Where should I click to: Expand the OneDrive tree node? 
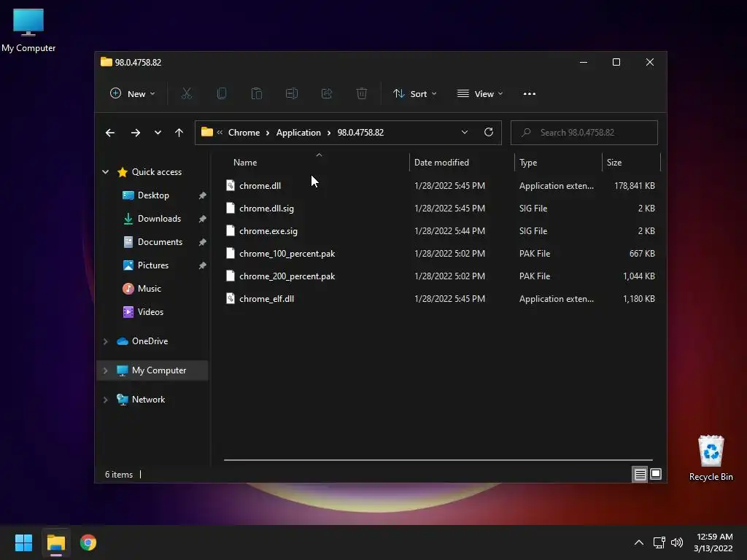tap(105, 341)
